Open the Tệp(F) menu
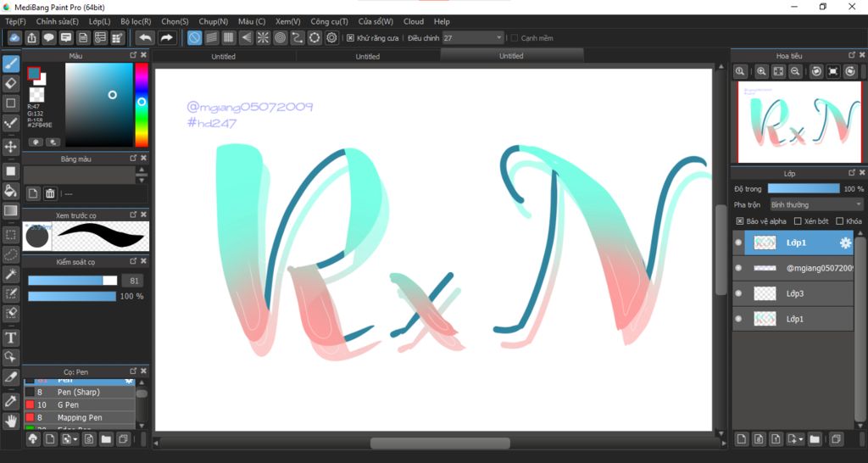The height and width of the screenshot is (463, 868). (15, 21)
